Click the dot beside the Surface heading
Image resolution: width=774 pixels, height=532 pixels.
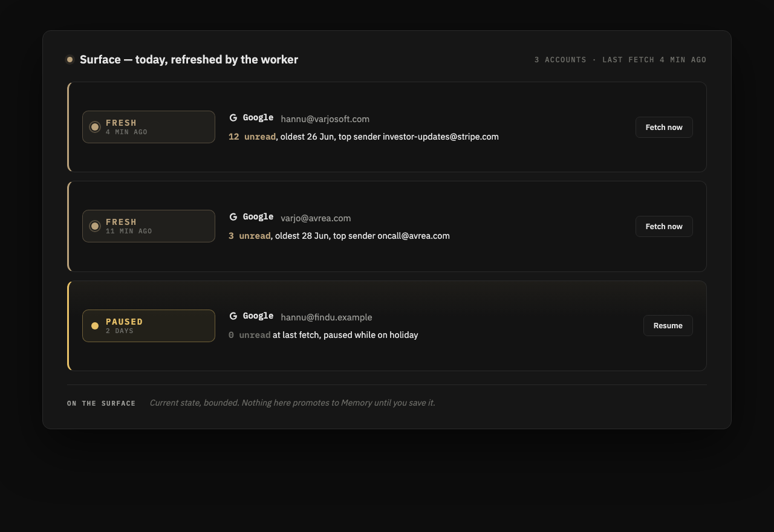click(70, 59)
